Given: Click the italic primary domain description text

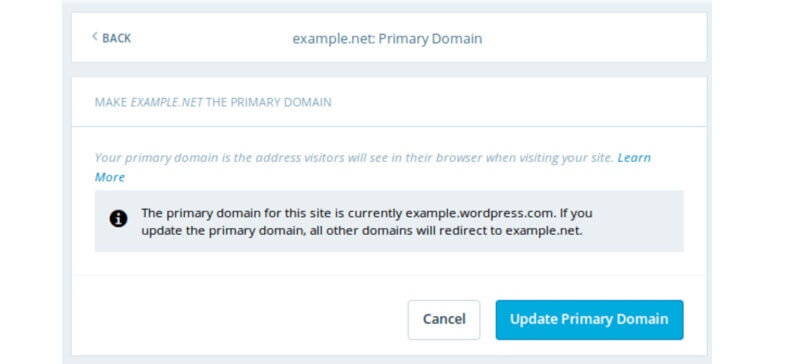Looking at the screenshot, I should pos(354,158).
